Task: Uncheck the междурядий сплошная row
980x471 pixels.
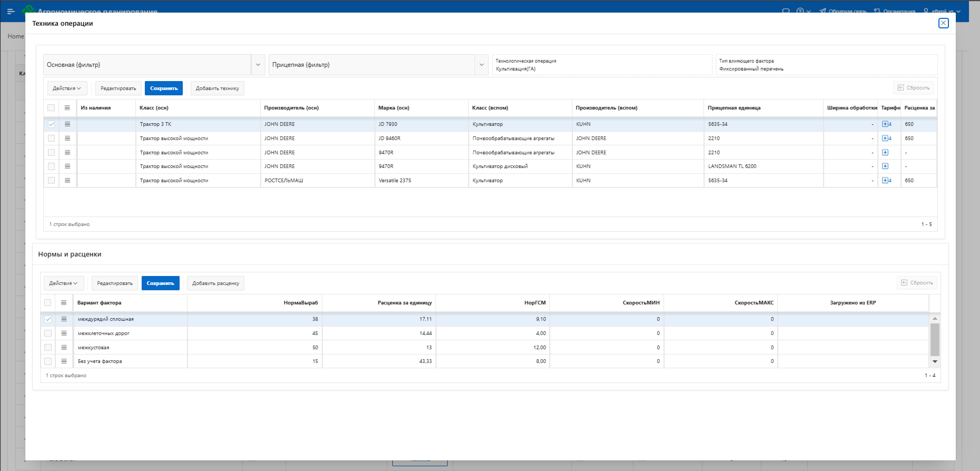Action: coord(48,319)
